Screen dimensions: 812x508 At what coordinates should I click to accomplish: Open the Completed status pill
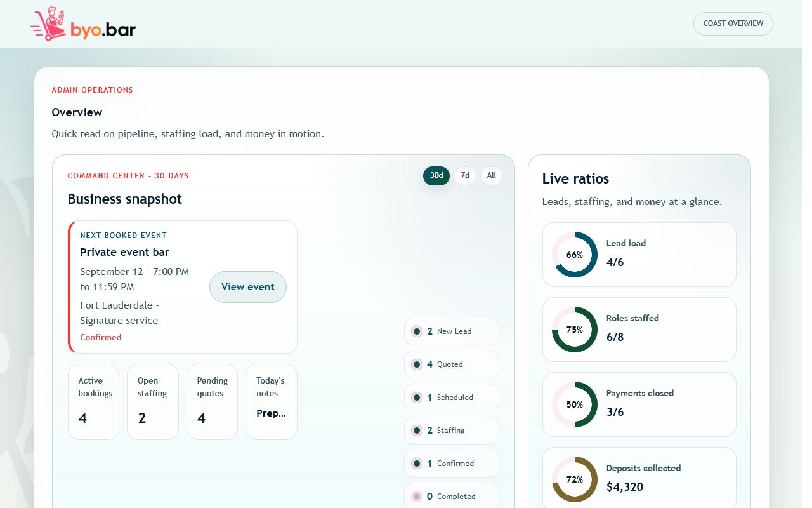[x=452, y=497]
